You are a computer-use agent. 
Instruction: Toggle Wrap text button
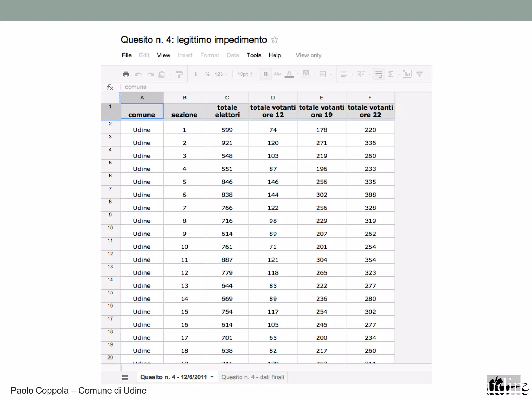click(x=378, y=74)
